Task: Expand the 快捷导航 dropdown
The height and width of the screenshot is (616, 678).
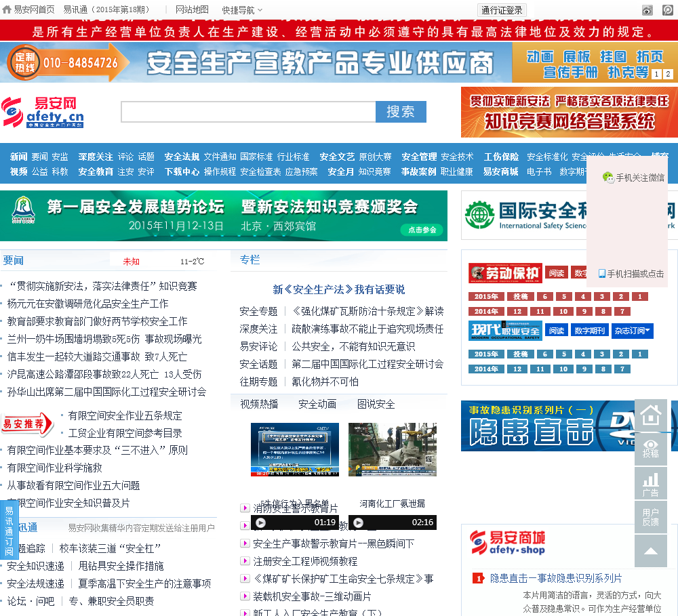Action: coord(242,10)
